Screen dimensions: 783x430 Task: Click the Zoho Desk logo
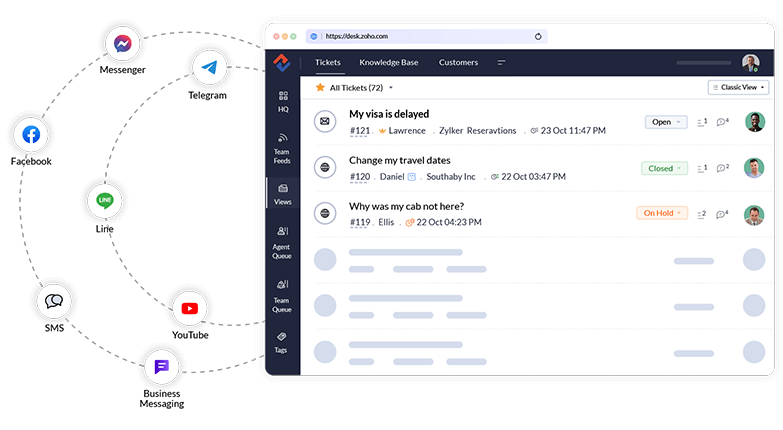[282, 63]
